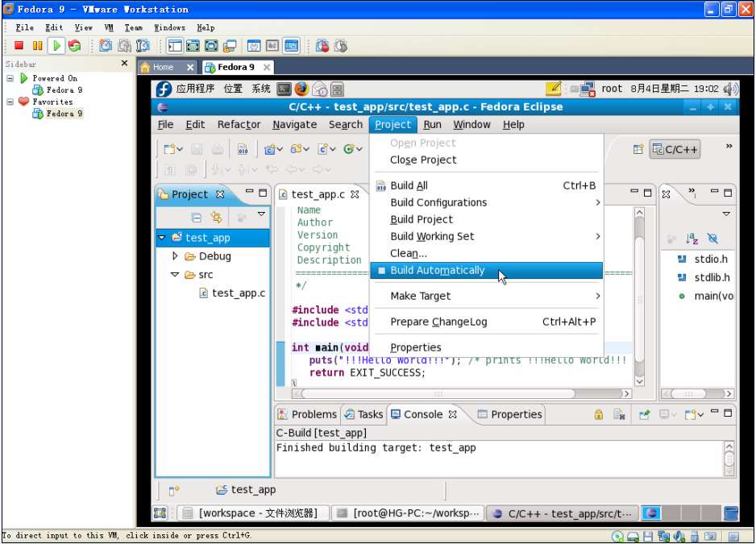Click the volume speaker icon in panel
This screenshot has width=756, height=544.
[730, 89]
